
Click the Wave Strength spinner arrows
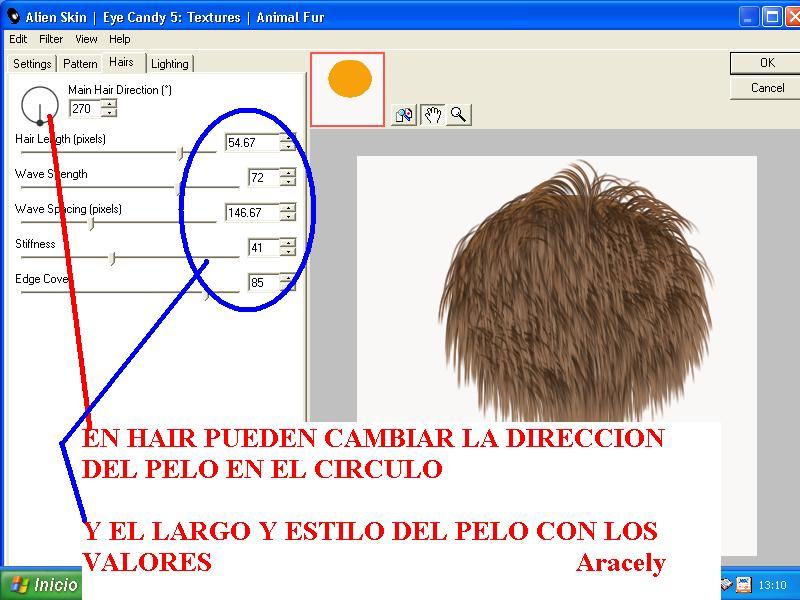click(288, 178)
